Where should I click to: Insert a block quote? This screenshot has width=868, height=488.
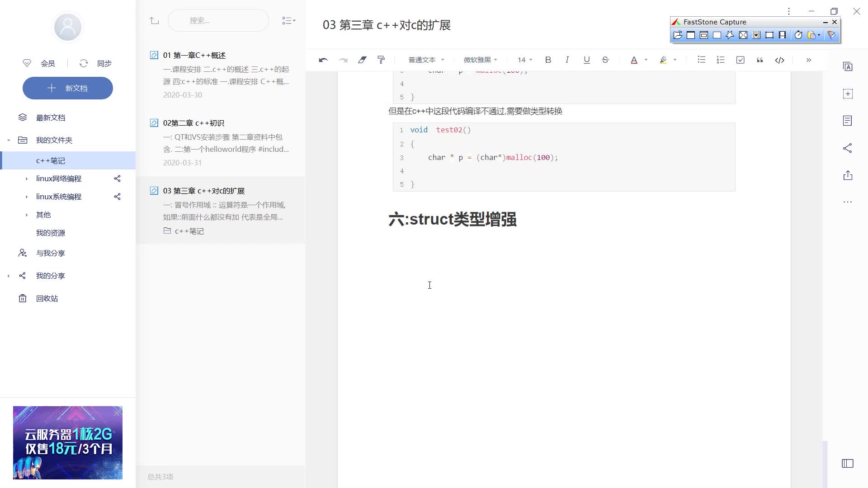click(760, 60)
